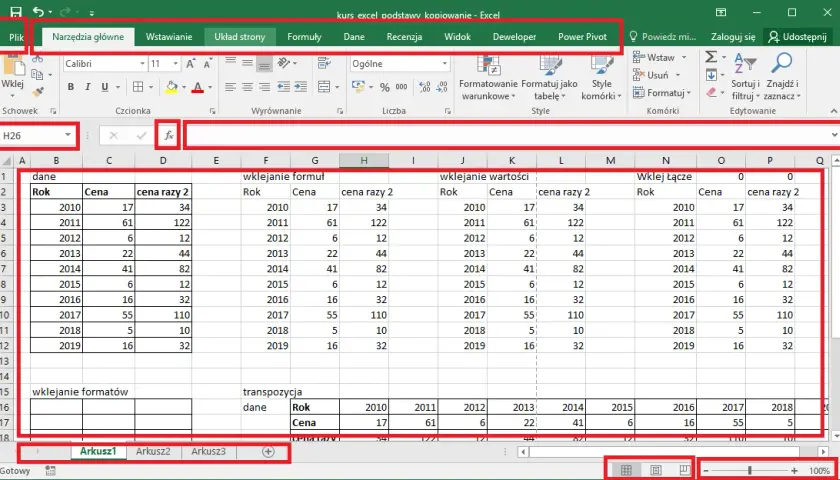Click the add new sheet plus icon

coord(268,452)
